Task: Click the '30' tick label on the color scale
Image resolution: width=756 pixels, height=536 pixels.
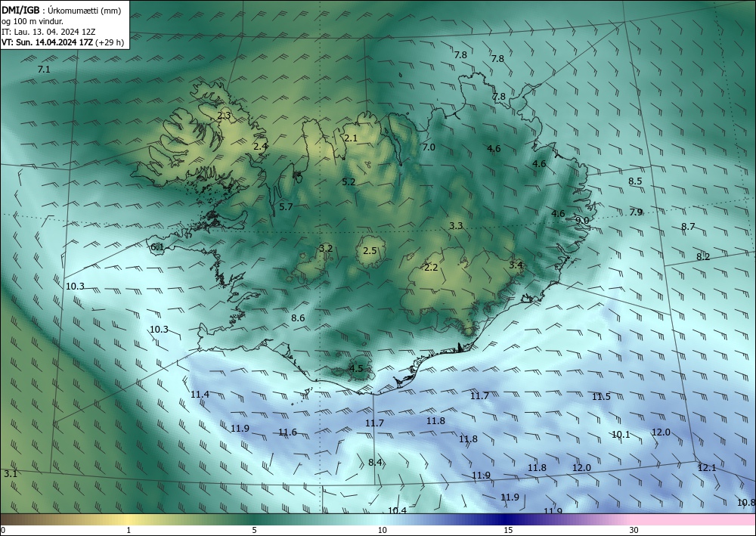Action: [x=634, y=531]
